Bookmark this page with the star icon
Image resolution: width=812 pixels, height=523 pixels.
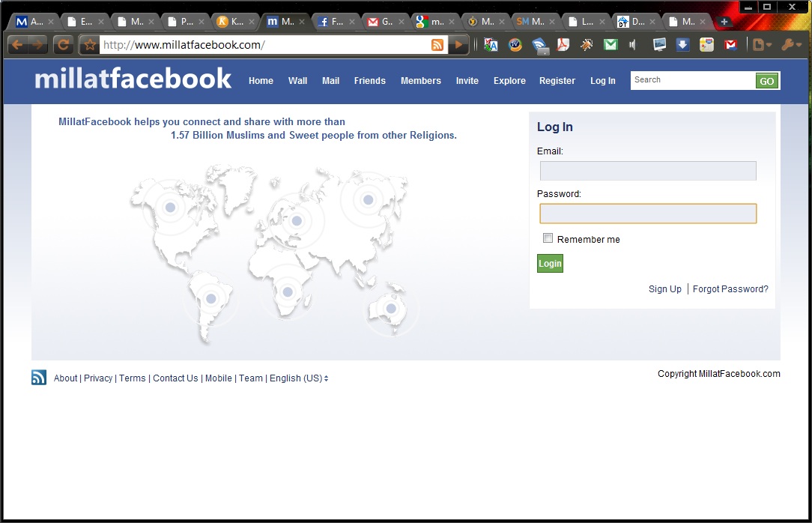90,45
